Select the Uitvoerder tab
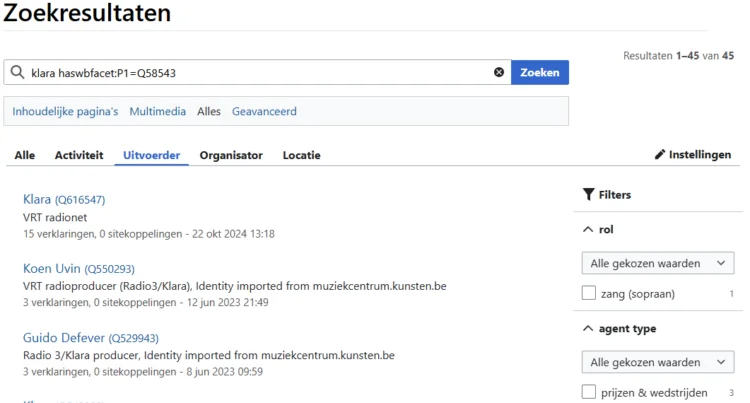 152,155
